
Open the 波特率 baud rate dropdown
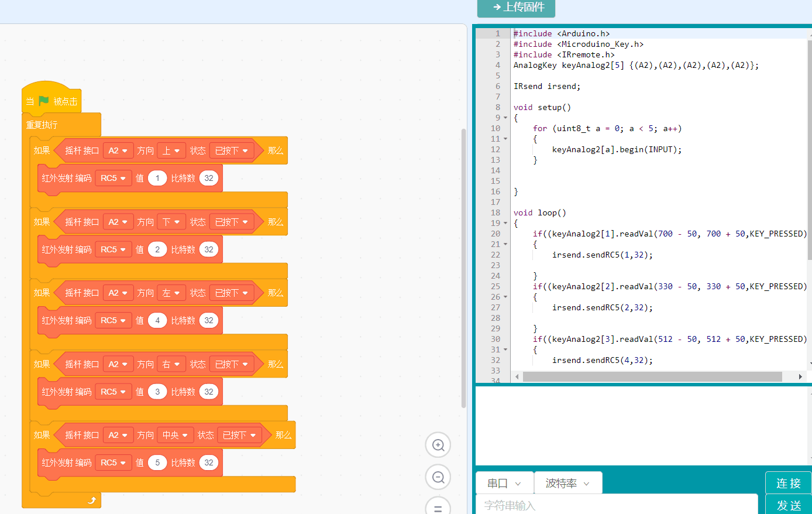(567, 483)
